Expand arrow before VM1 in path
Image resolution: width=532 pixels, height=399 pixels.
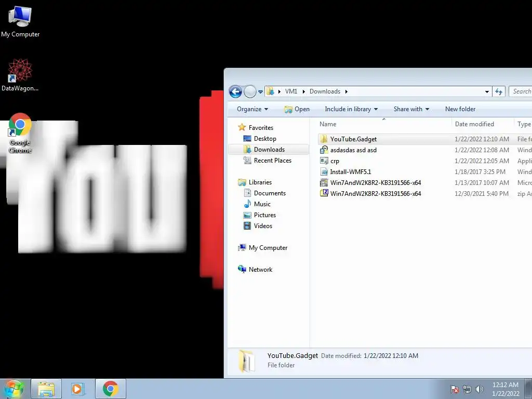tap(279, 91)
